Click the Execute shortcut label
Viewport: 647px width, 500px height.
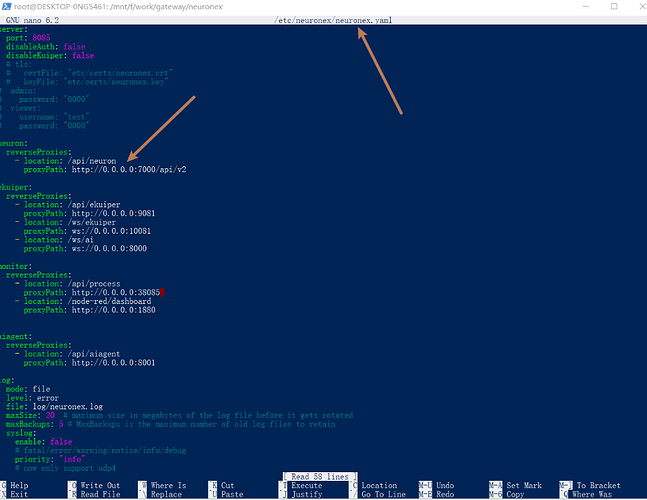307,485
